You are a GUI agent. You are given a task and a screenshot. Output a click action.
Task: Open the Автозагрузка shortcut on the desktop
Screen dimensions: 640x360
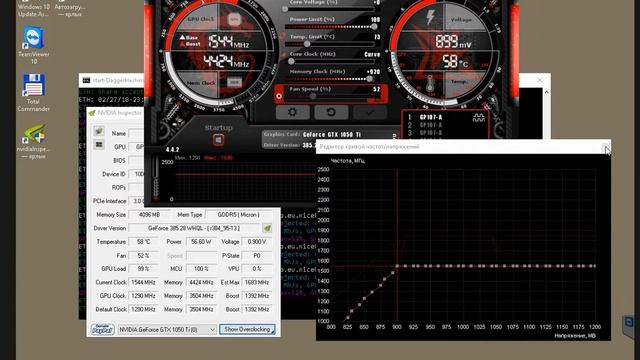point(70,9)
